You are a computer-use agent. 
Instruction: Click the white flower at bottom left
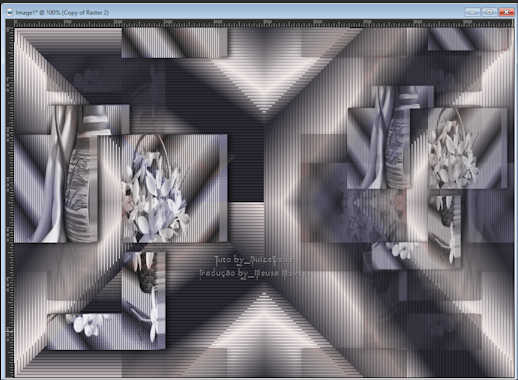[x=87, y=325]
